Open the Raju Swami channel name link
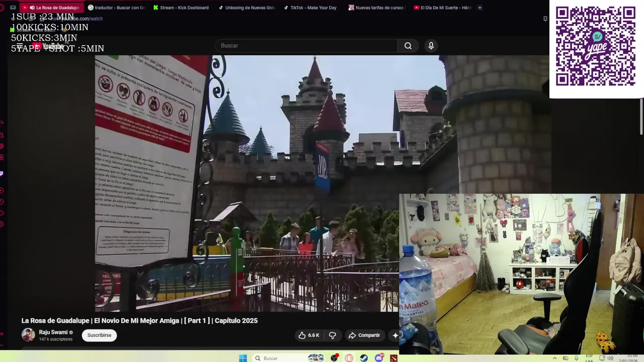Viewport: 644px width, 362px height. click(53, 332)
